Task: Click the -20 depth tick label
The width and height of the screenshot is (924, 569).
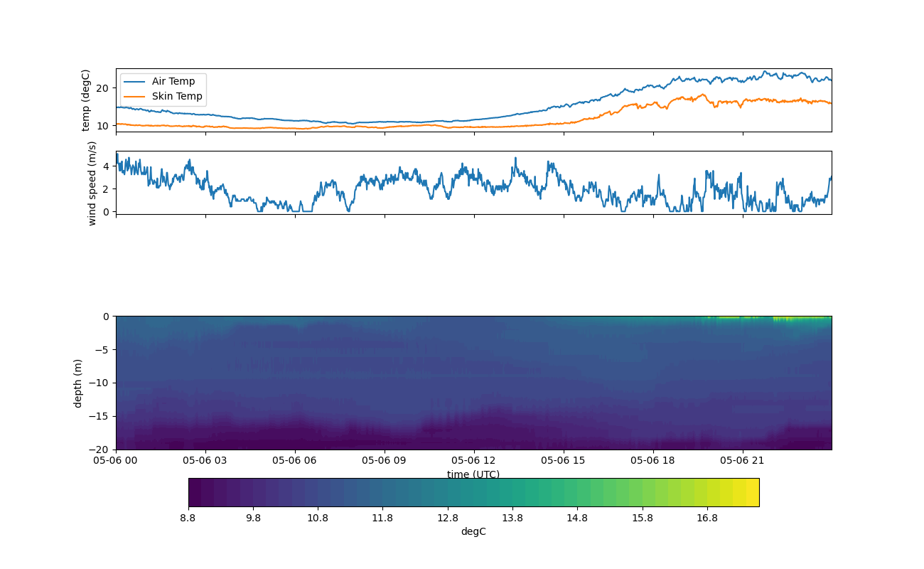Action: click(102, 450)
